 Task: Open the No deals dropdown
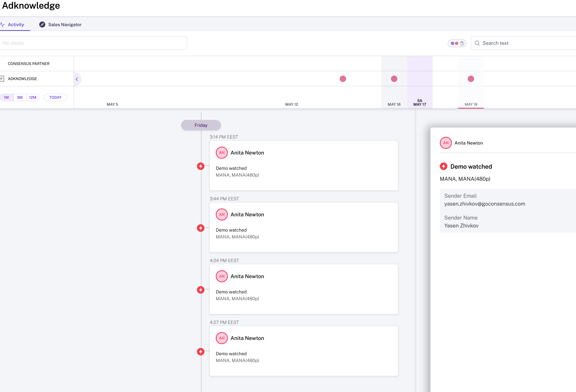click(93, 43)
